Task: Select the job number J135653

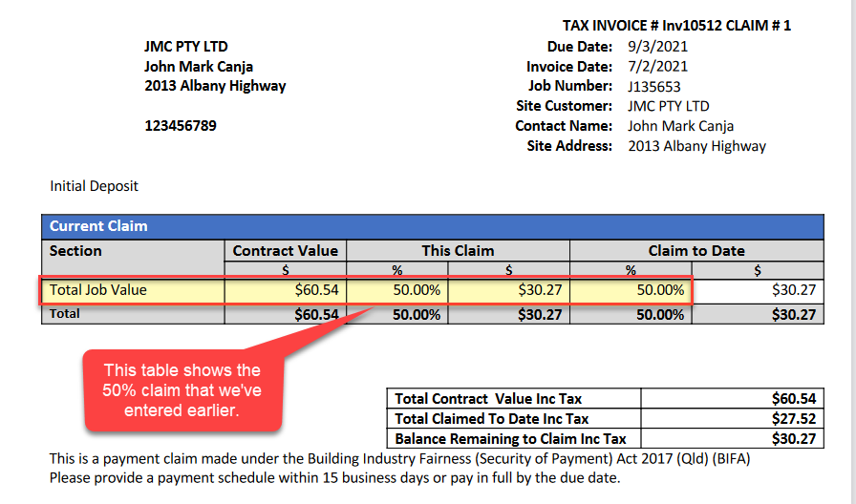Action: 655,86
